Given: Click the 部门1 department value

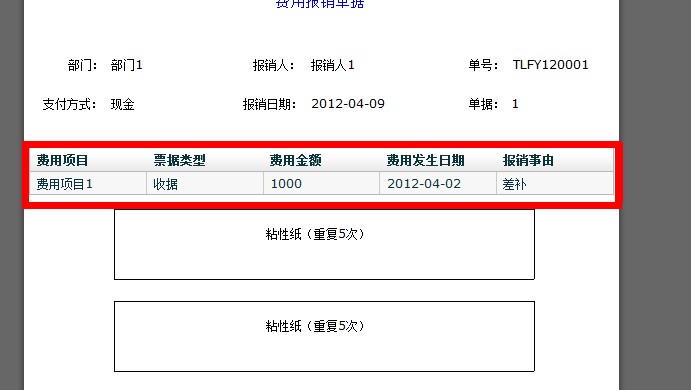Looking at the screenshot, I should (126, 65).
